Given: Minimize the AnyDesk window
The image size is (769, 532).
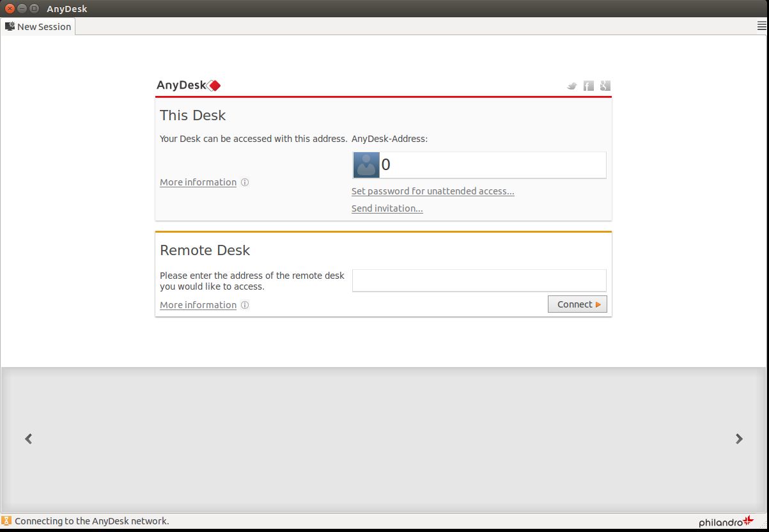Looking at the screenshot, I should [x=22, y=8].
